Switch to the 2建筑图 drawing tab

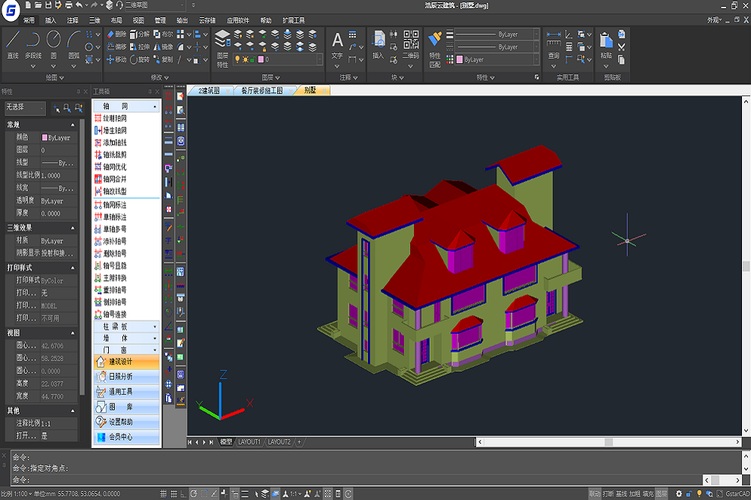click(209, 91)
